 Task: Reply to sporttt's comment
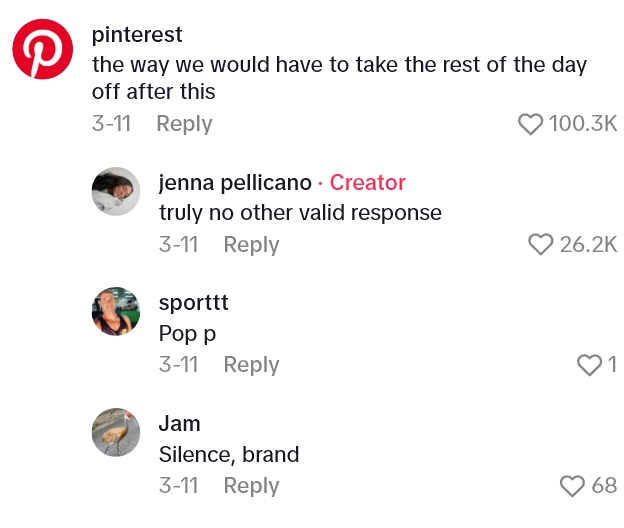(x=251, y=365)
